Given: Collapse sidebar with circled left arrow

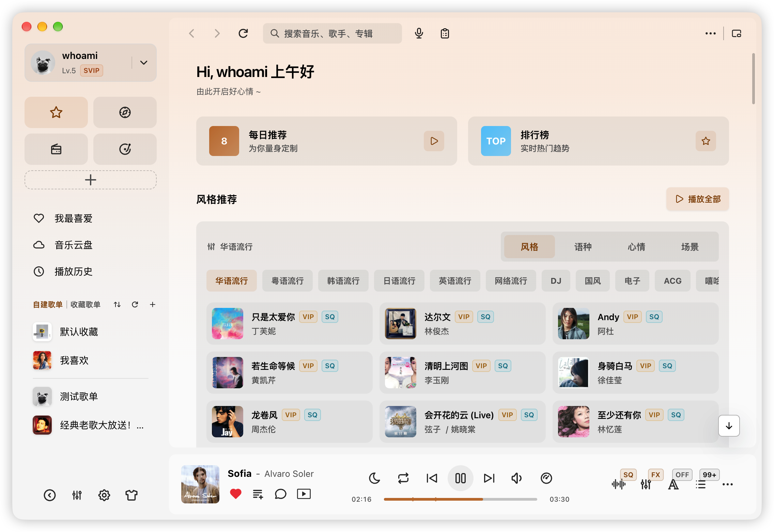Looking at the screenshot, I should (x=50, y=495).
